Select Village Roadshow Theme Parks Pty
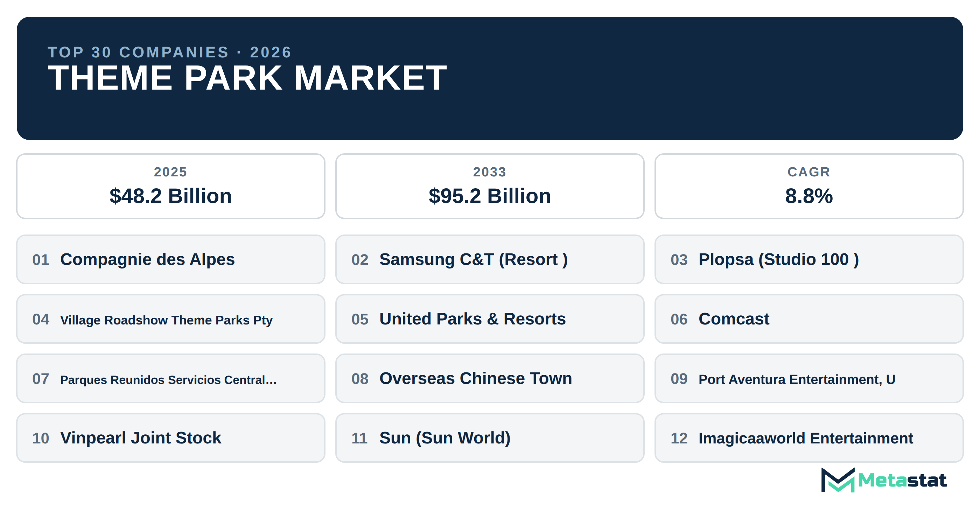 coord(171,319)
